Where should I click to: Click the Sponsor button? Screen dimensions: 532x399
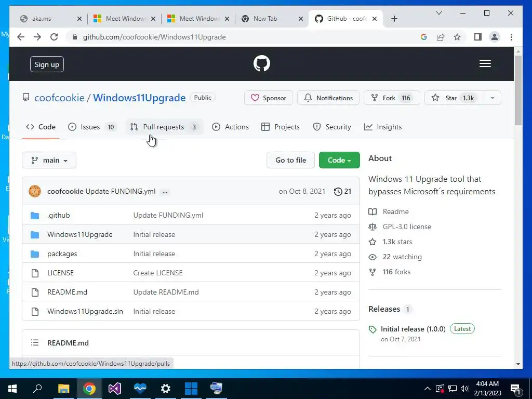click(269, 98)
